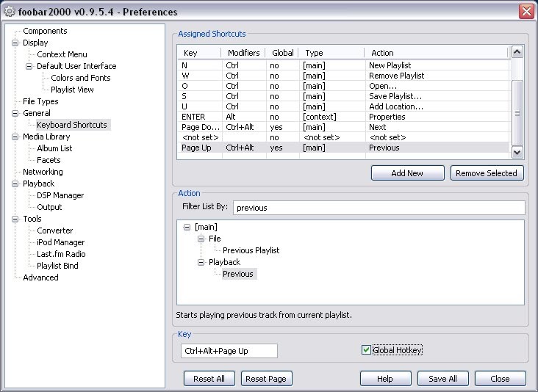
Task: Open Album List settings
Action: pos(54,148)
